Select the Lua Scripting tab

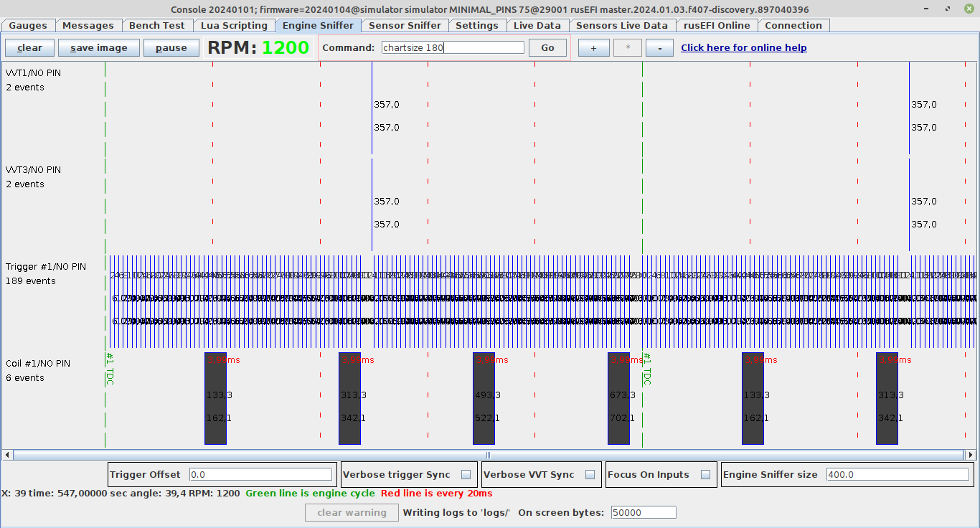tap(234, 25)
